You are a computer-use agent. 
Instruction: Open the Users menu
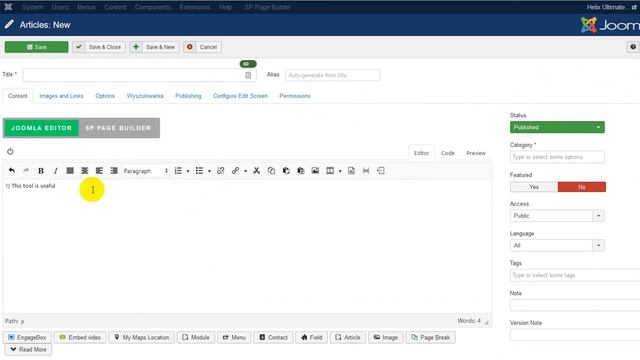coord(60,7)
